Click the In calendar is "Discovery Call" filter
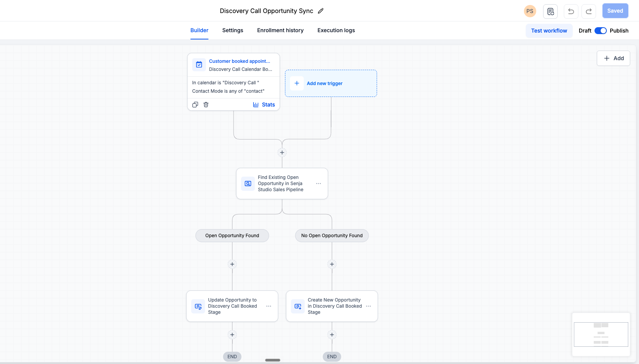 coord(226,82)
